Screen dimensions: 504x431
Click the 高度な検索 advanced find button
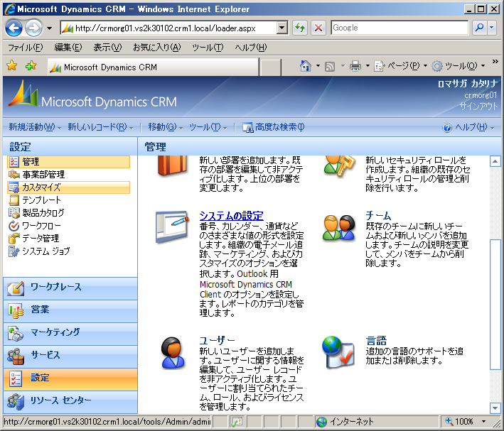click(x=273, y=127)
